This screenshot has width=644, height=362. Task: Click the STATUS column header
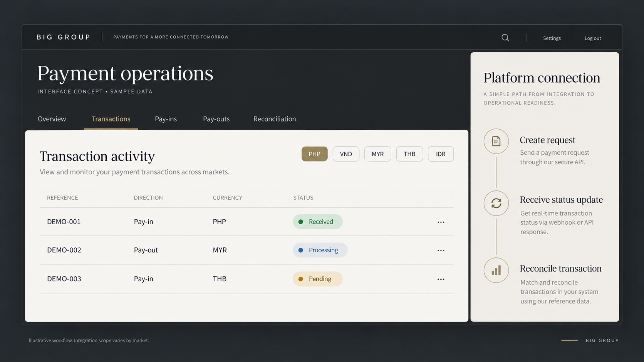(303, 198)
